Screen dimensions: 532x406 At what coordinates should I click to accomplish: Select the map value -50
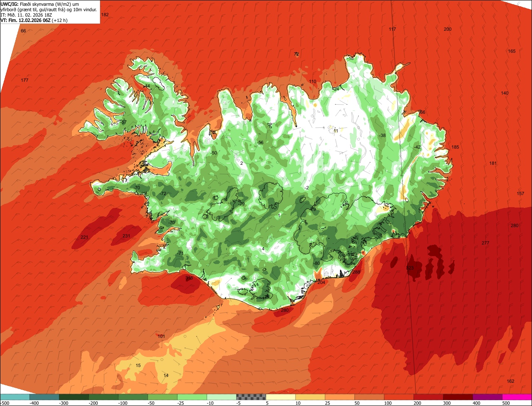click(x=214, y=153)
